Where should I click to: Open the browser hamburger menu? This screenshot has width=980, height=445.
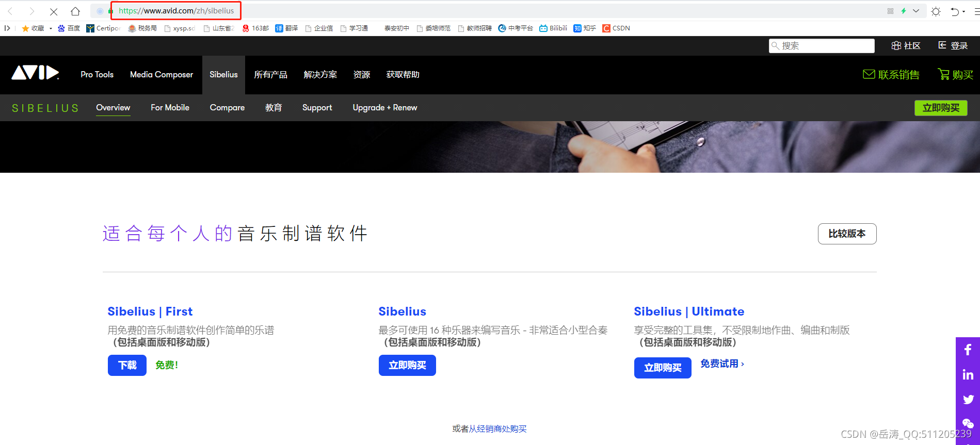pyautogui.click(x=976, y=11)
